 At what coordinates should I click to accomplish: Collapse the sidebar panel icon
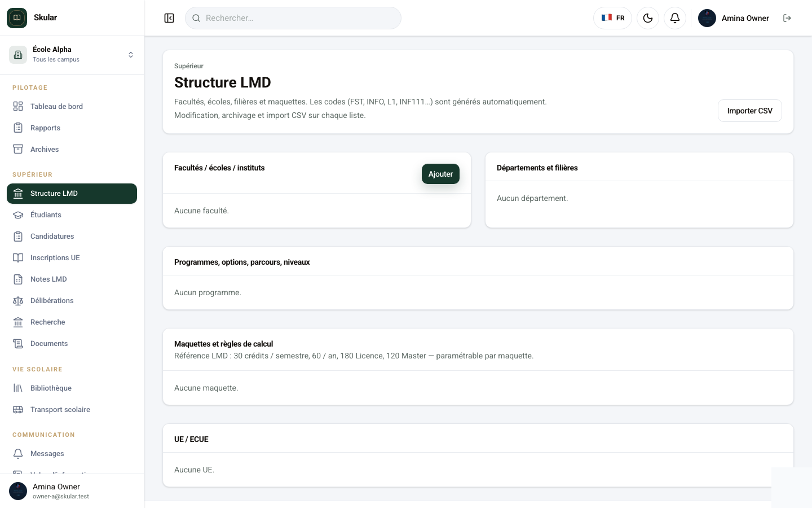169,18
